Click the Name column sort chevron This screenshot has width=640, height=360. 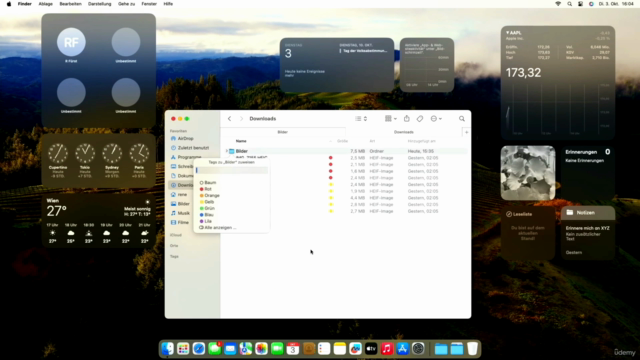[330, 141]
